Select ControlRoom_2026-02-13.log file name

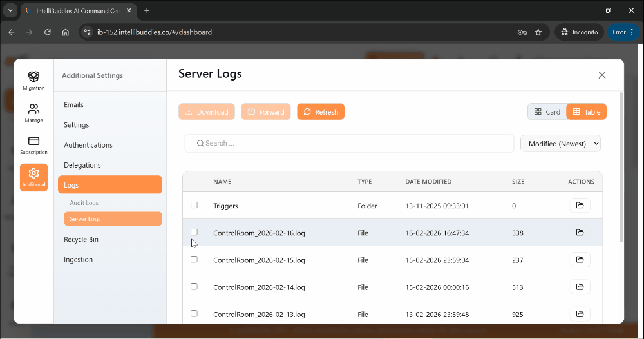pyautogui.click(x=259, y=315)
